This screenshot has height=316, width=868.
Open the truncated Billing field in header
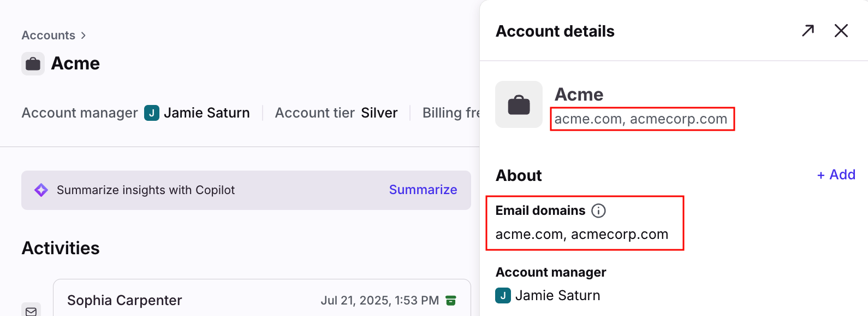click(451, 113)
